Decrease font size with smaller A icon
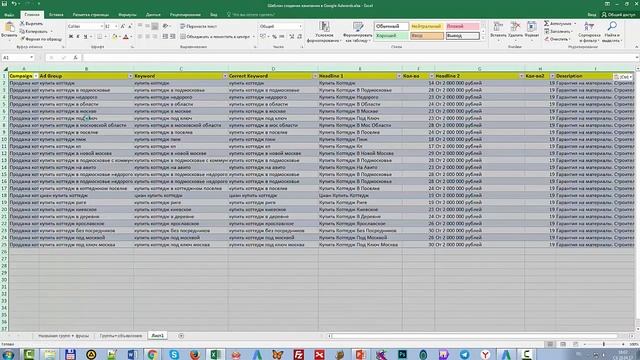 (130, 26)
